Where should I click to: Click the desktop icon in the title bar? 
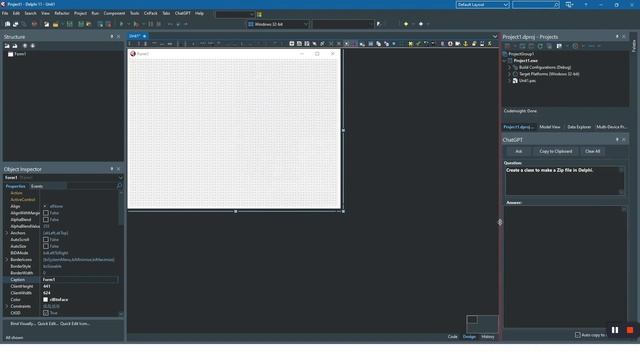569,4
